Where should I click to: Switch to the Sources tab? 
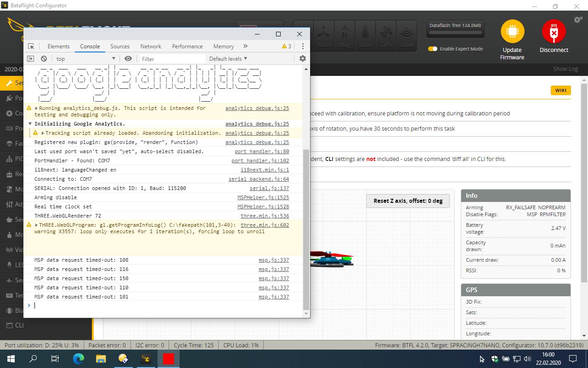120,46
